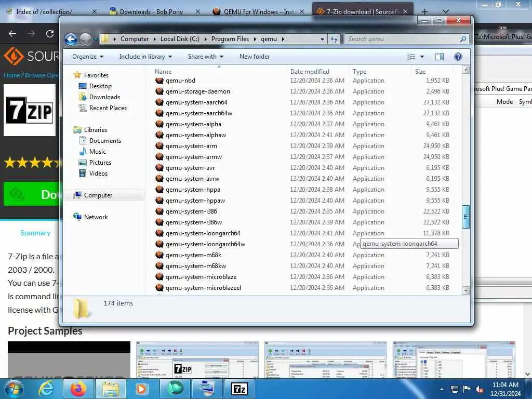
Task: Expand the recent pages arrow by forward button
Action: [96, 39]
